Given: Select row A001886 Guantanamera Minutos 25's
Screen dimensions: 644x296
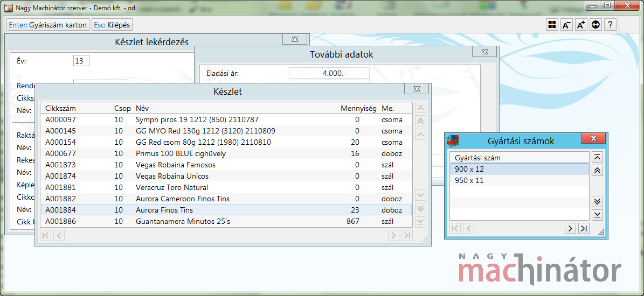Looking at the screenshot, I should pyautogui.click(x=226, y=221).
